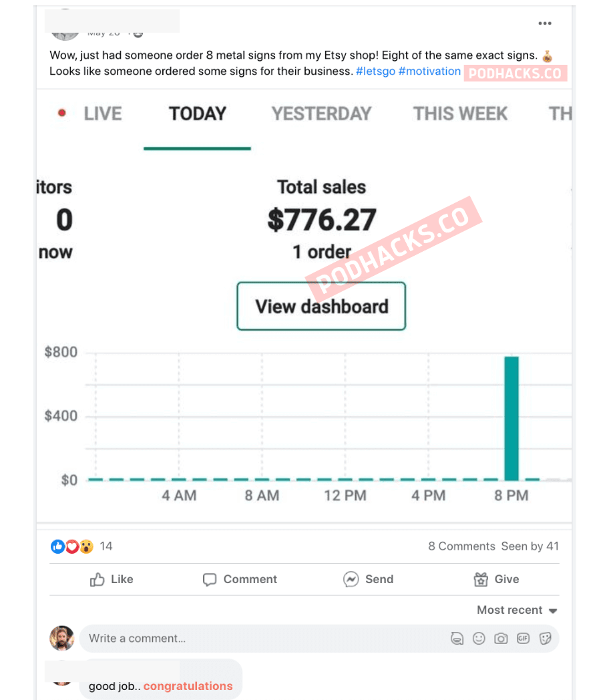Open the emoji picker in comment box
Screen dimensions: 609x700
pos(479,639)
